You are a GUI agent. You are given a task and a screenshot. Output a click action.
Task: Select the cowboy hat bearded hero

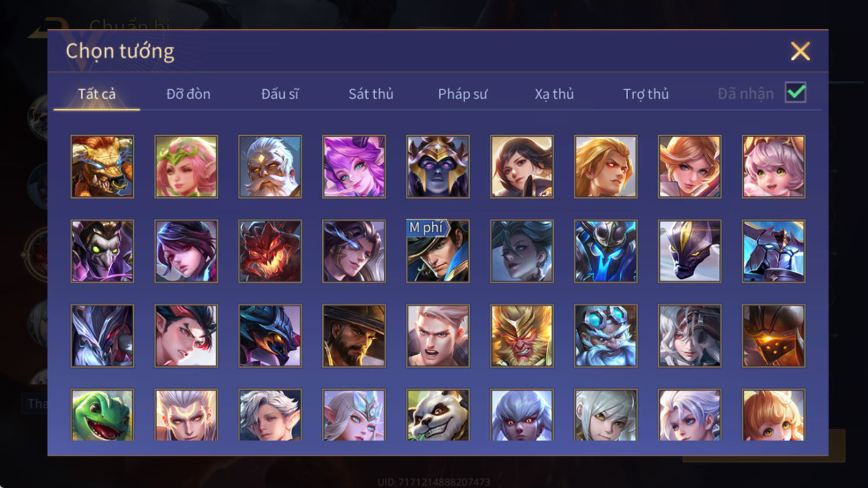click(354, 336)
